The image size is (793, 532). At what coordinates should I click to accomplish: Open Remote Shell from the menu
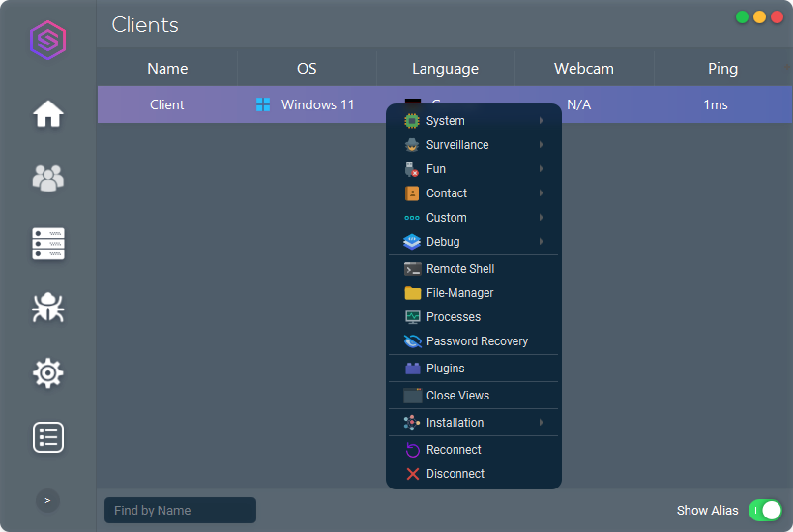pos(473,269)
